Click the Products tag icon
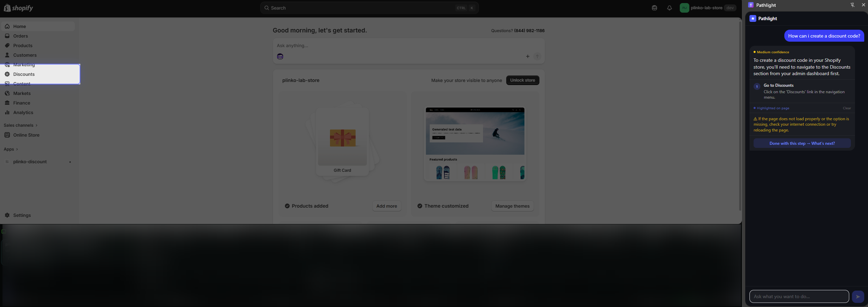 7,45
